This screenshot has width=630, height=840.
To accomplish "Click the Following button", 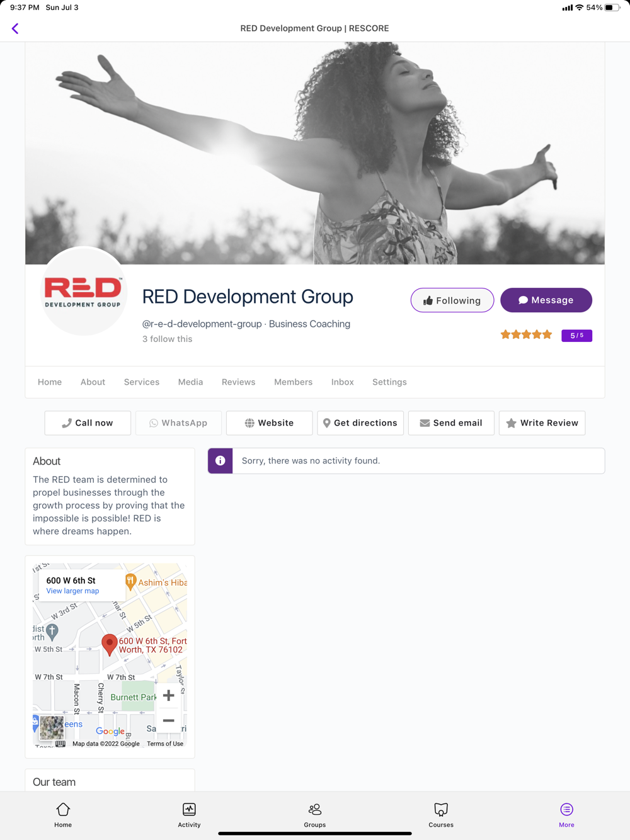I will (x=452, y=300).
